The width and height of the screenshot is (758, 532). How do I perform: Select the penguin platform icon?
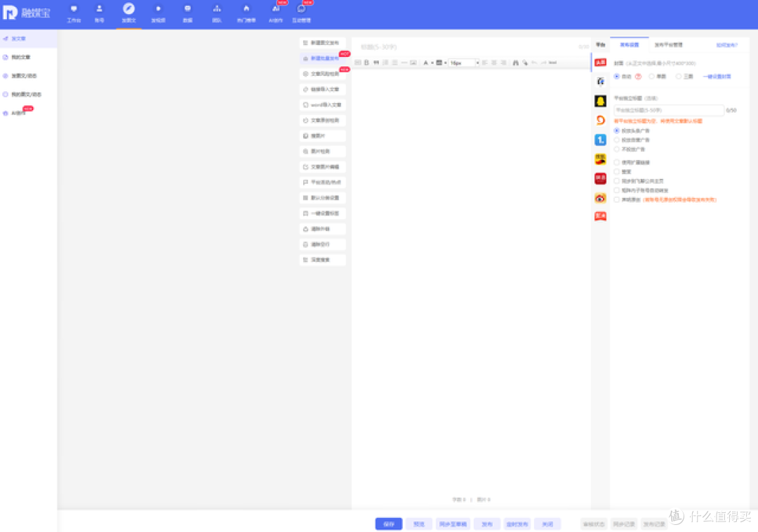pyautogui.click(x=600, y=101)
